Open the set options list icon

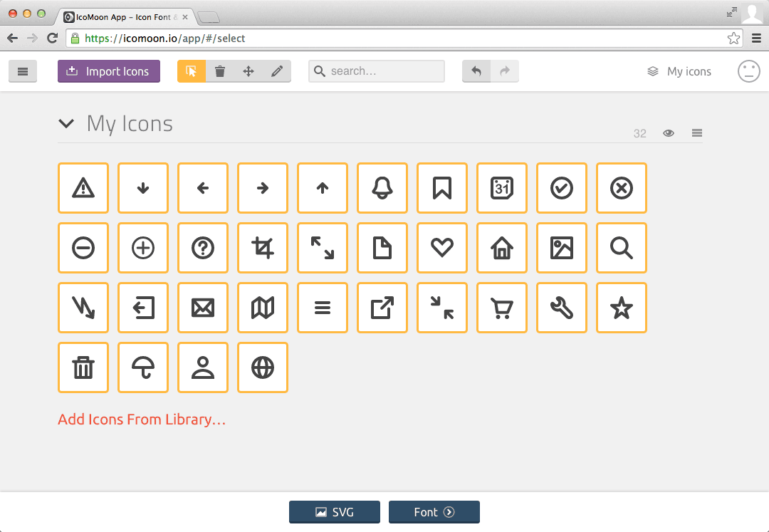696,132
